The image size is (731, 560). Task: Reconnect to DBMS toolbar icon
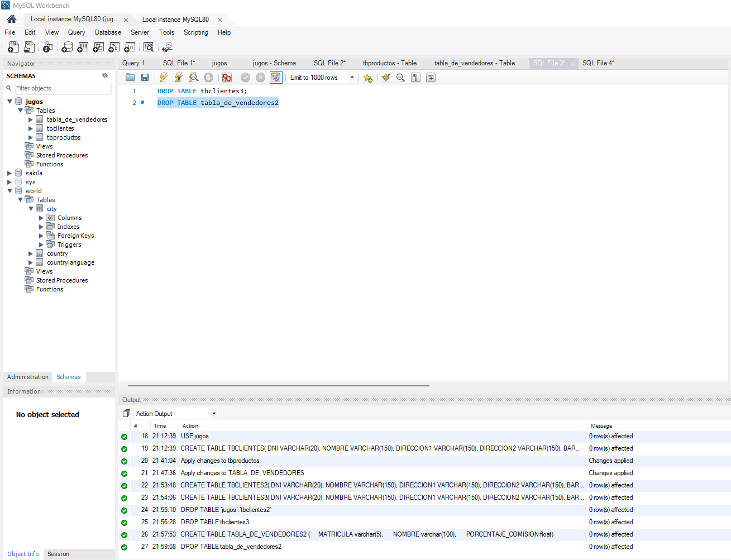pos(167,47)
